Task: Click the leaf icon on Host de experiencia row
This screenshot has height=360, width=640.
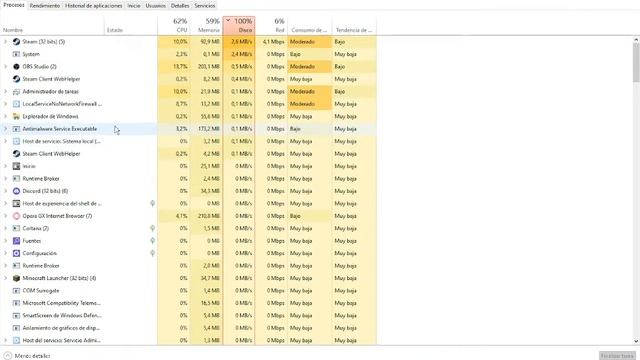Action: 152,203
